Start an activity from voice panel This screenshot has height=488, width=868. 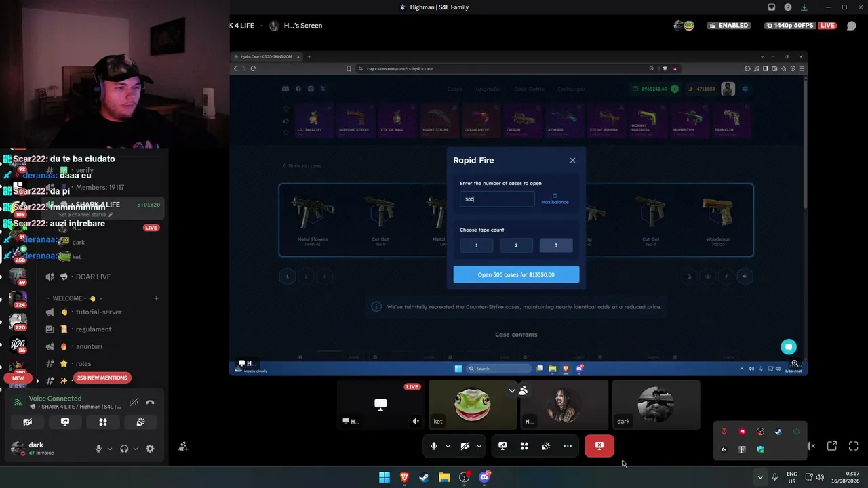[103, 422]
